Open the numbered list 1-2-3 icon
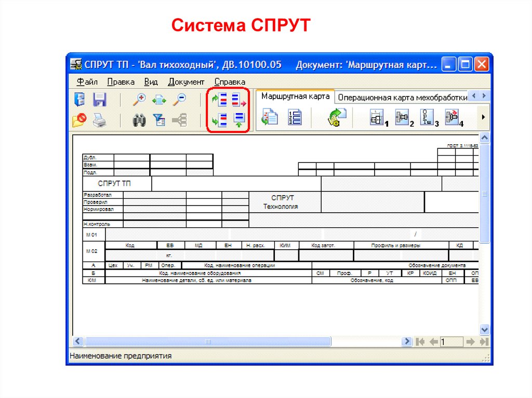Viewport: 532px width, 398px height. point(295,117)
